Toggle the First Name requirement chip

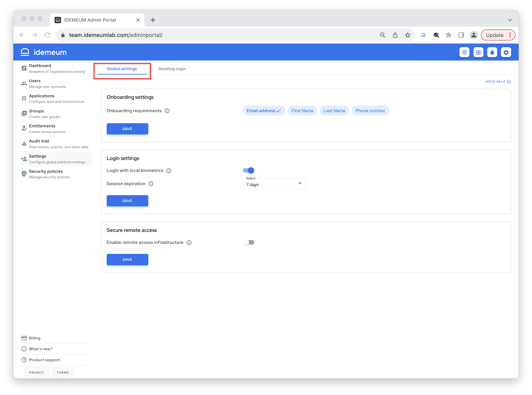click(x=302, y=111)
